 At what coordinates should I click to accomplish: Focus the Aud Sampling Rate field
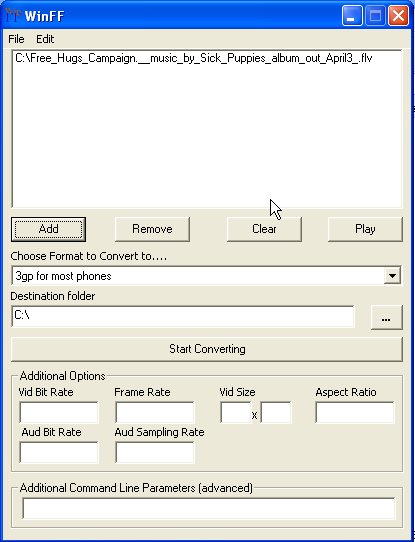pyautogui.click(x=155, y=452)
